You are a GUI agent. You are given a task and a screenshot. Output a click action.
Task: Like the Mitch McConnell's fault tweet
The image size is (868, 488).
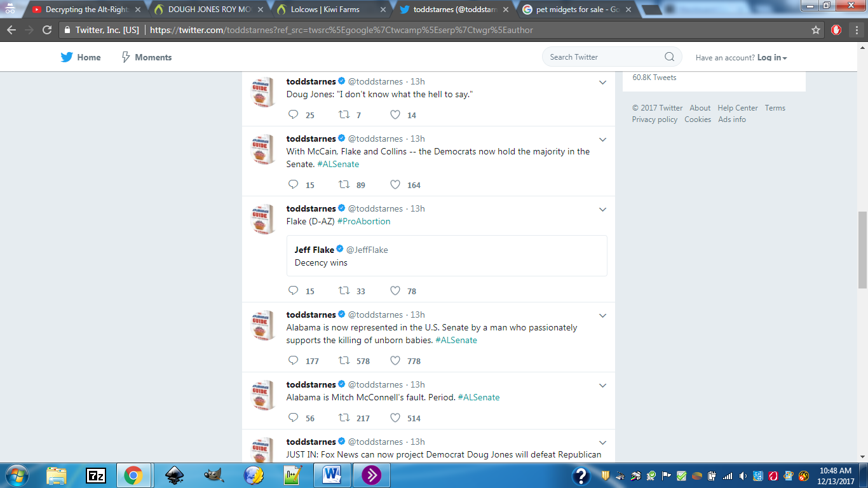(x=395, y=418)
